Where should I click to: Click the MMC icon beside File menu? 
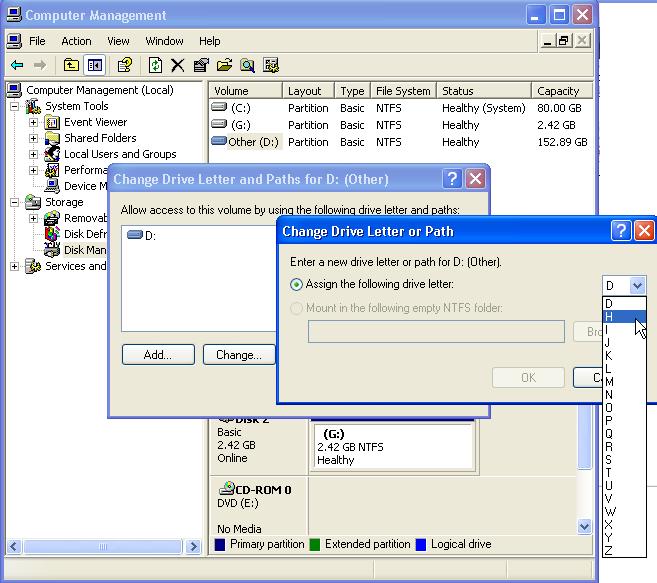click(x=14, y=41)
